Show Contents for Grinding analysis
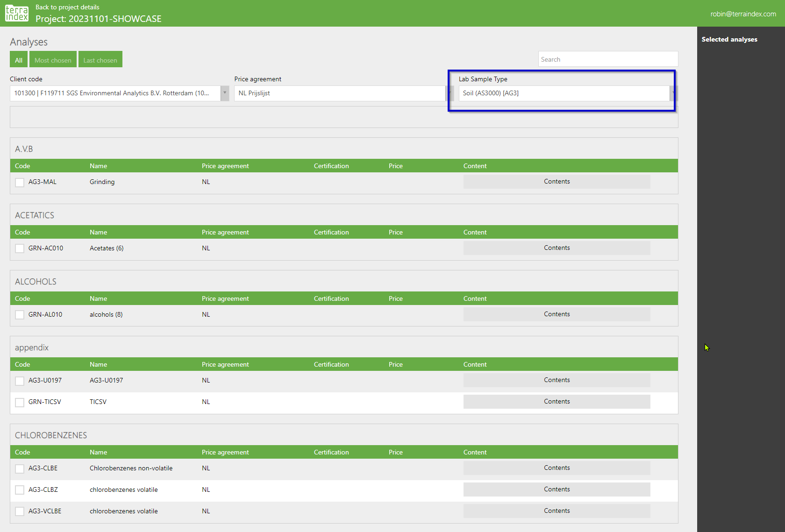785x532 pixels. click(557, 182)
